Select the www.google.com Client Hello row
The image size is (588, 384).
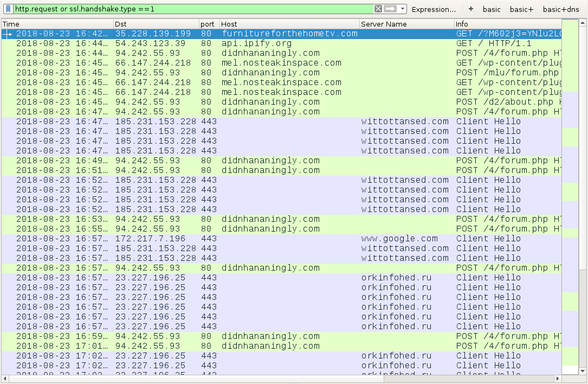point(281,239)
